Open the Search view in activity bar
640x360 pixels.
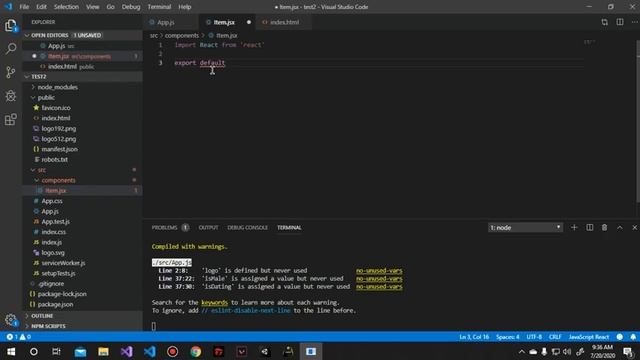click(11, 49)
